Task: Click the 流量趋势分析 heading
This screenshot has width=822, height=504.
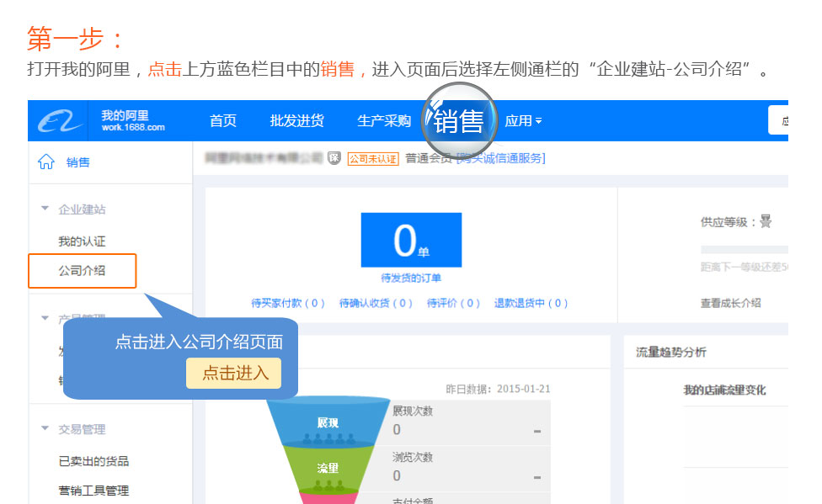Action: click(671, 352)
